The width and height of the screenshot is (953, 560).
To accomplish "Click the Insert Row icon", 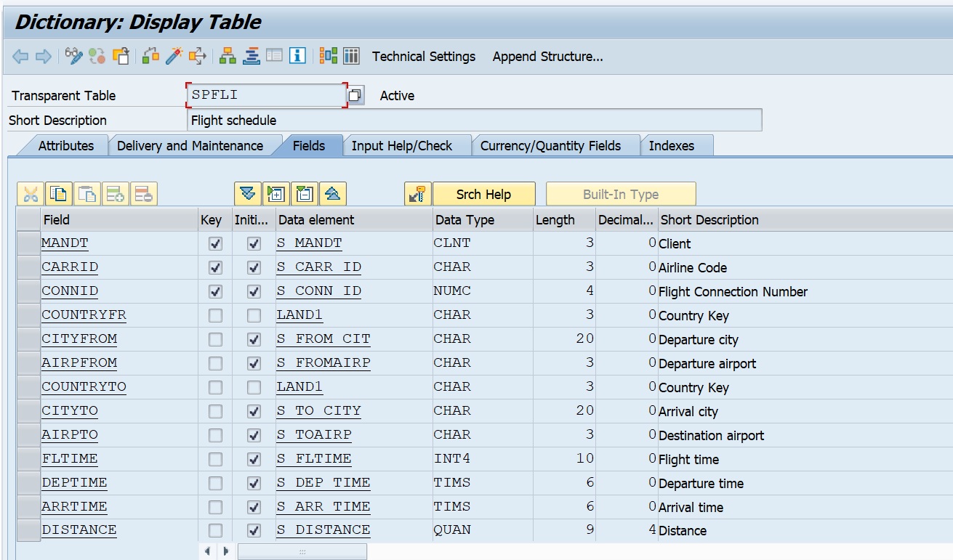I will tap(116, 194).
